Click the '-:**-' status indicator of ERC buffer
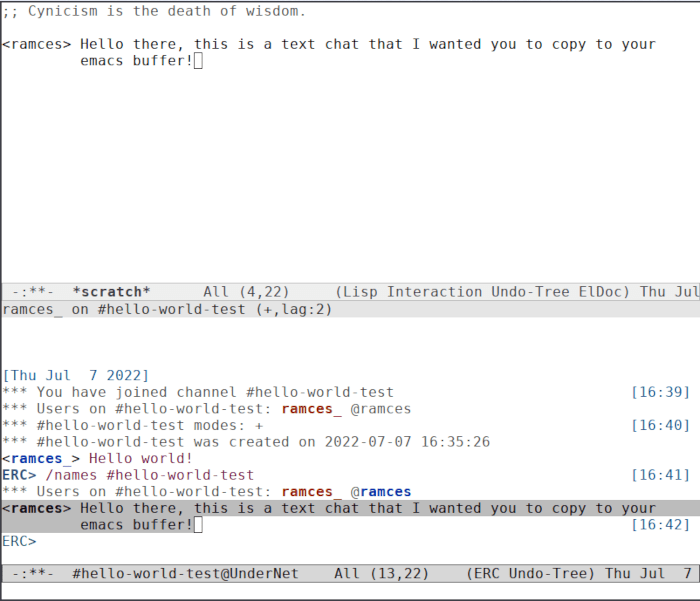The image size is (700, 601). point(33,573)
